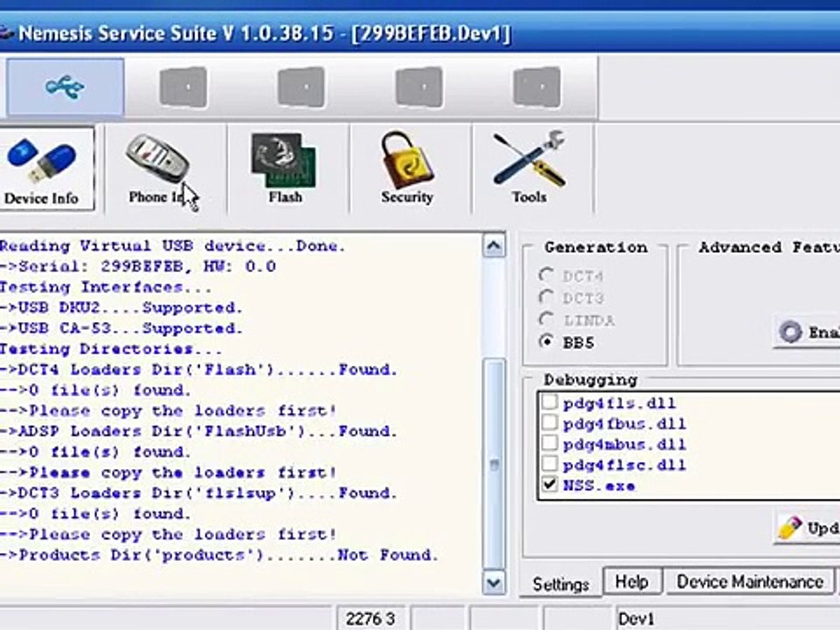The width and height of the screenshot is (840, 630).
Task: Select the USB connection device slot
Action: click(x=65, y=87)
